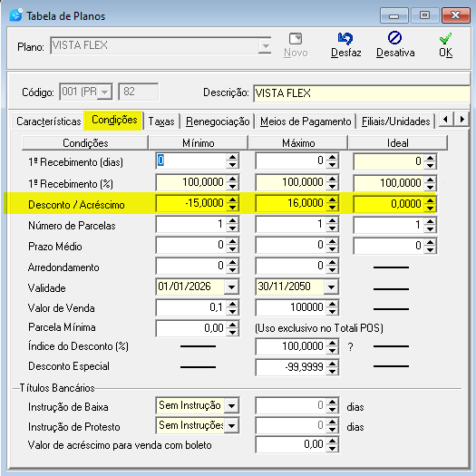
Task: Open the Instrução de Baixa dropdown
Action: pos(231,406)
